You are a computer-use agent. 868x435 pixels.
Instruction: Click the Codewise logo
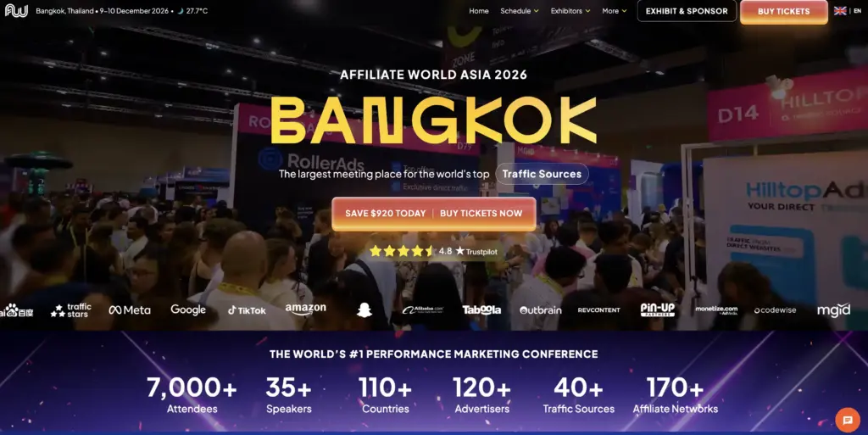[775, 310]
